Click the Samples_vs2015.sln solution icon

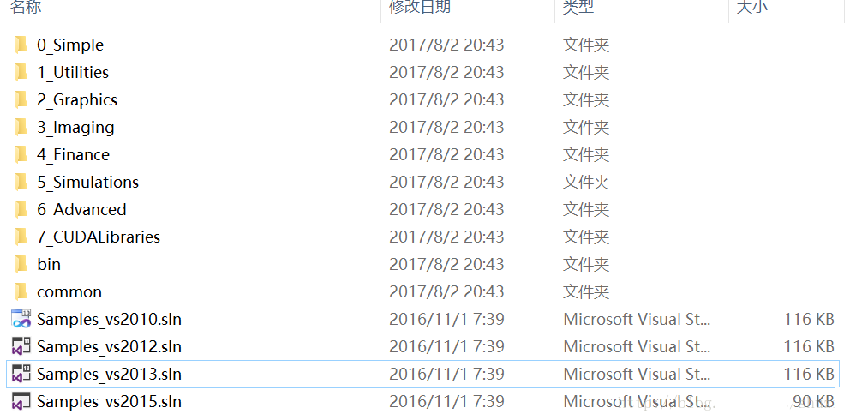[21, 402]
